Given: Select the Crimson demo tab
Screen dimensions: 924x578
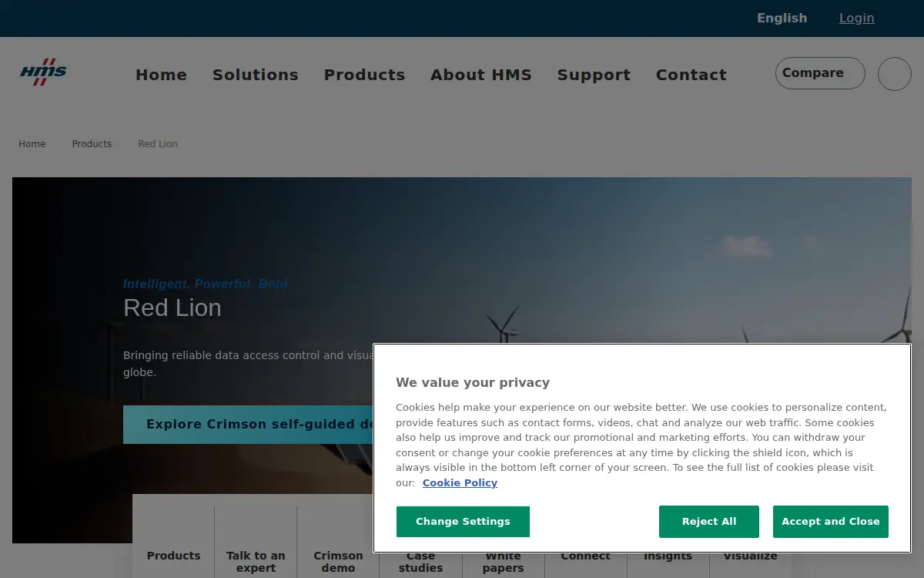Looking at the screenshot, I should pos(338,561).
